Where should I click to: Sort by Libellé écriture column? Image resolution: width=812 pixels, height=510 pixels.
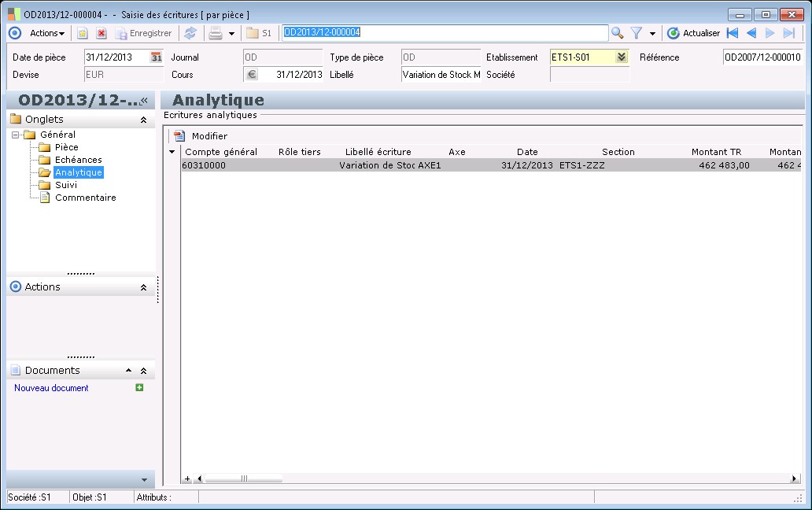pyautogui.click(x=378, y=152)
